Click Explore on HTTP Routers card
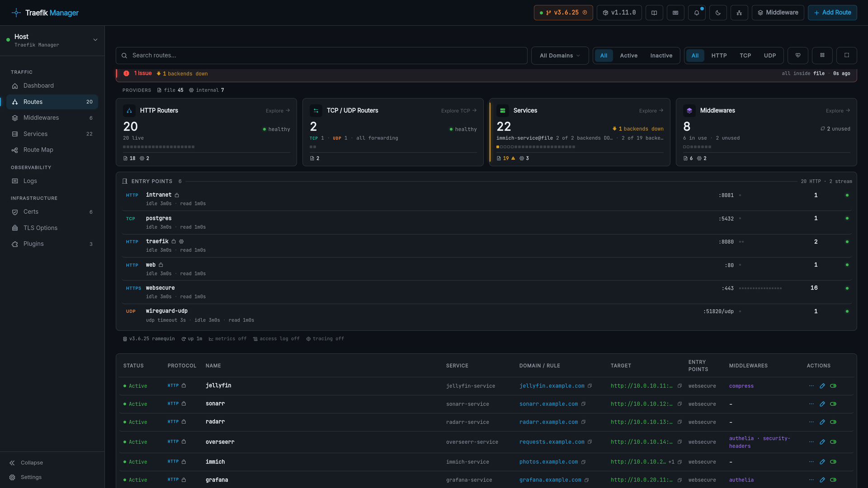 point(278,111)
